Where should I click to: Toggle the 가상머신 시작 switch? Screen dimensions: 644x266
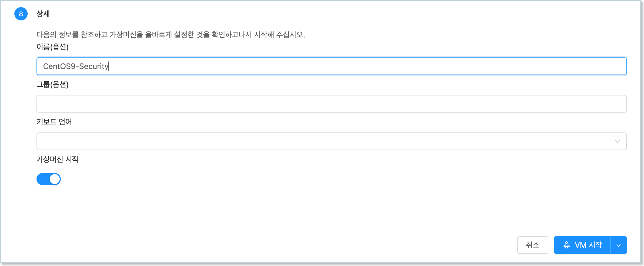(49, 179)
